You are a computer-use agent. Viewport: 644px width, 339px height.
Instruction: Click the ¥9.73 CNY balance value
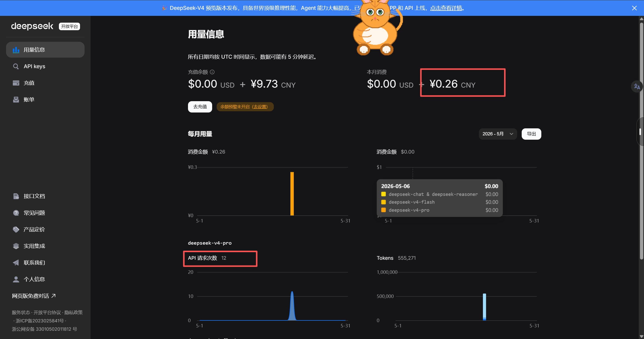pos(273,84)
